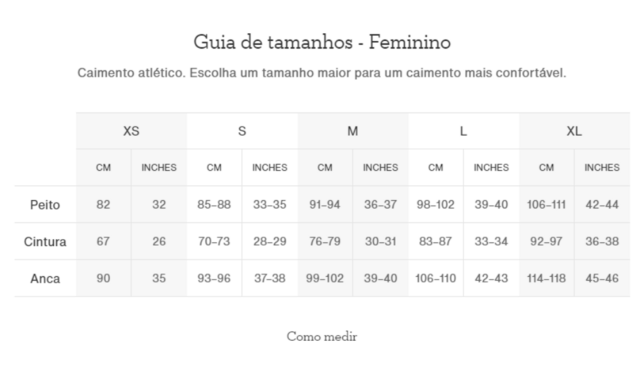Click the 37–38 Anca inches cell
Screen dimensions: 640x374
pyautogui.click(x=270, y=278)
